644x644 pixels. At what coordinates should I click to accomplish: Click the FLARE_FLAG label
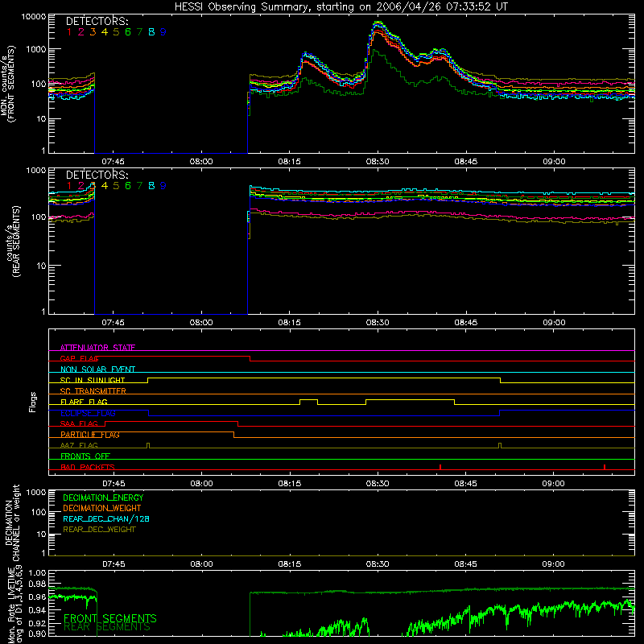pos(84,402)
